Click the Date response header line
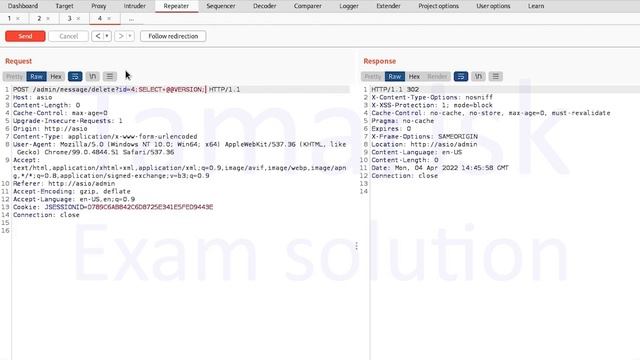 click(440, 168)
